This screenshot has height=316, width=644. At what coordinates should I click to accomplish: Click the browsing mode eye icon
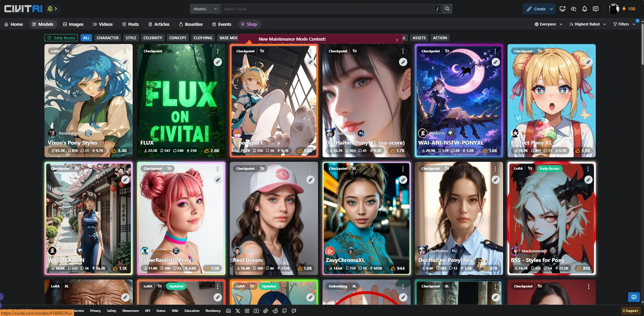tap(573, 9)
